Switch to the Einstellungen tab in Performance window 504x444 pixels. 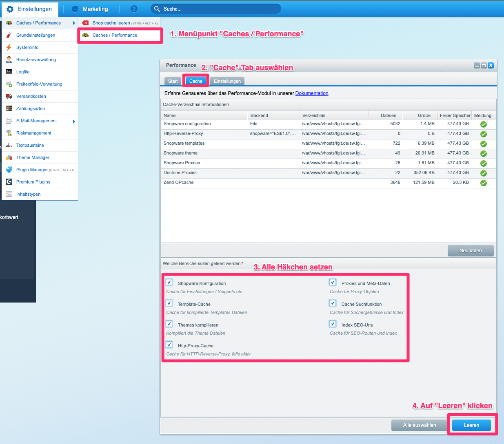tap(227, 81)
